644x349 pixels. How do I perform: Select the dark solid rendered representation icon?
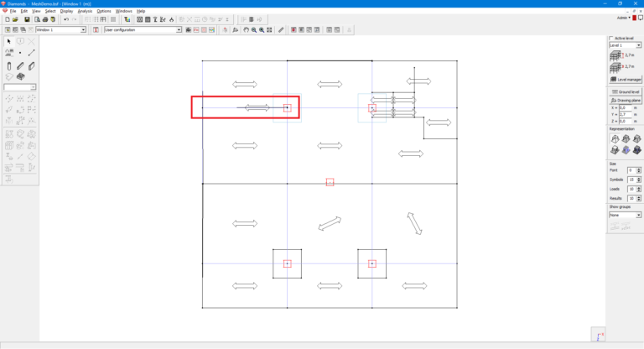click(637, 150)
